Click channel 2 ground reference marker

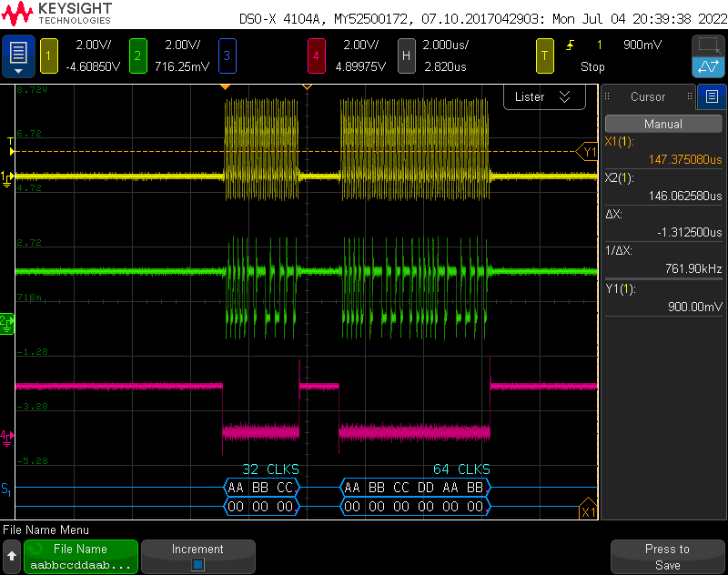pyautogui.click(x=7, y=324)
